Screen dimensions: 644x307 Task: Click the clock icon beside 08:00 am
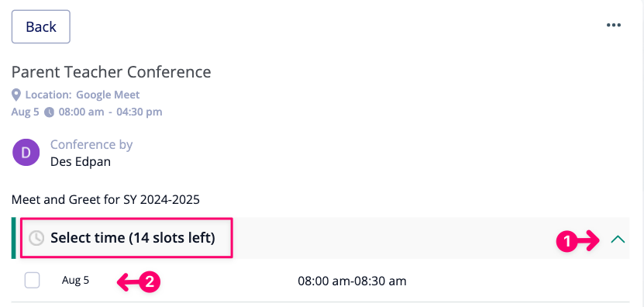49,112
